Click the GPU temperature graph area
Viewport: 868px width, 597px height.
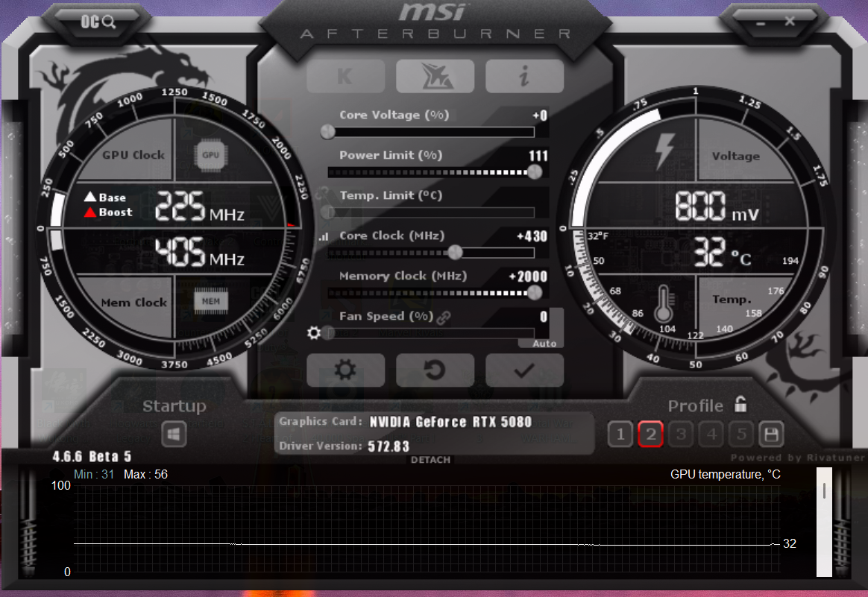click(427, 529)
